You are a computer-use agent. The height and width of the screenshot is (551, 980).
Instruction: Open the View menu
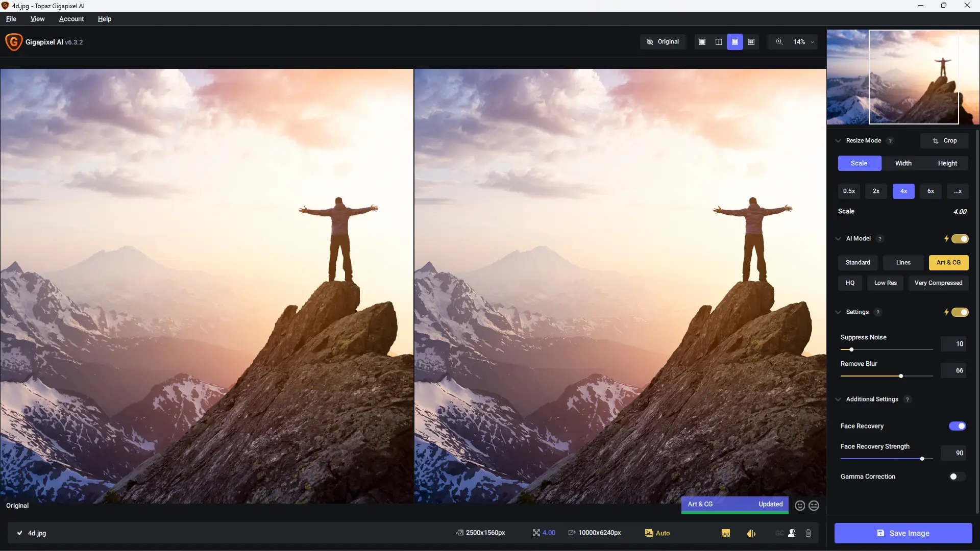pyautogui.click(x=37, y=19)
